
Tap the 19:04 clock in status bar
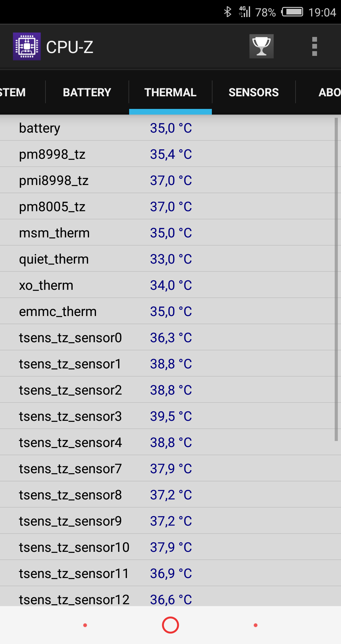tap(322, 12)
